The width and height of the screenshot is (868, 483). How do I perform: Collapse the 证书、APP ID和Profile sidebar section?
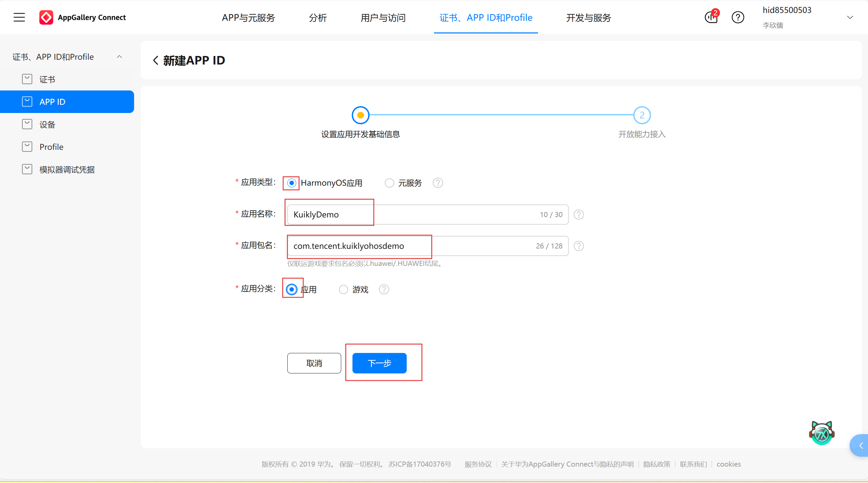point(119,57)
